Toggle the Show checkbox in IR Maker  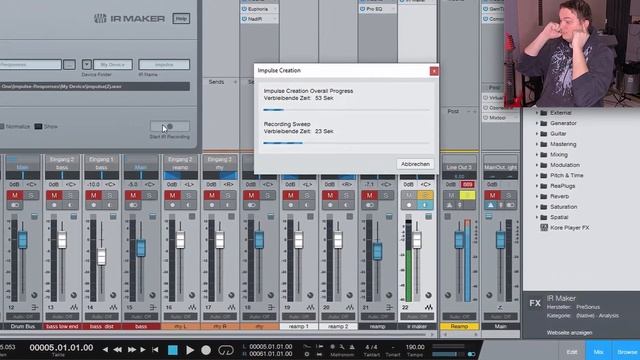(x=38, y=127)
